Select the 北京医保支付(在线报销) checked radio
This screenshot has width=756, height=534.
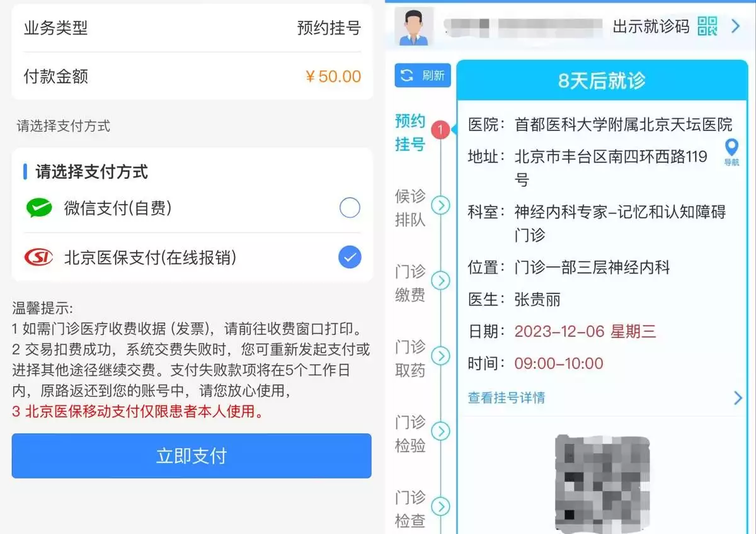pos(350,257)
